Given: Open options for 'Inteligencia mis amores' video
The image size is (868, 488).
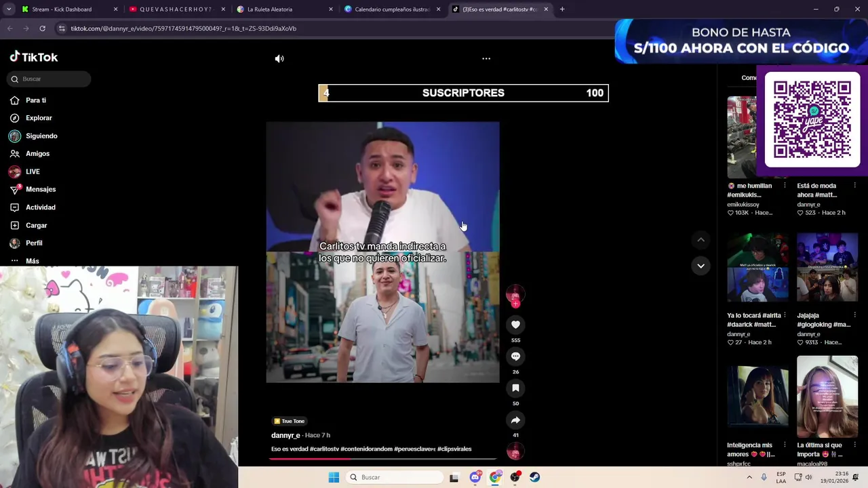Looking at the screenshot, I should tap(785, 445).
